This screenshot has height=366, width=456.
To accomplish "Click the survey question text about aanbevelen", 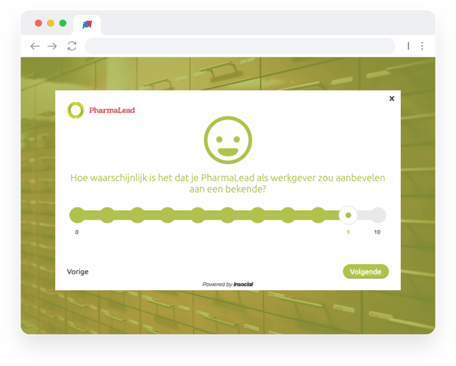I will pyautogui.click(x=228, y=183).
